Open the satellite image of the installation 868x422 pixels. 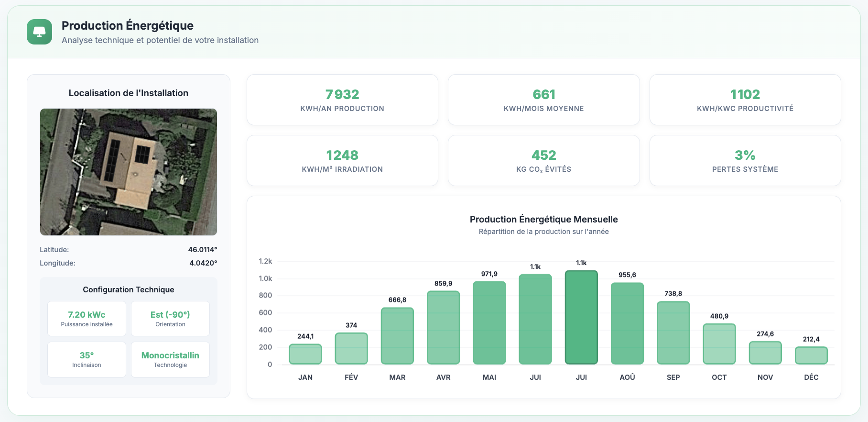pos(128,172)
